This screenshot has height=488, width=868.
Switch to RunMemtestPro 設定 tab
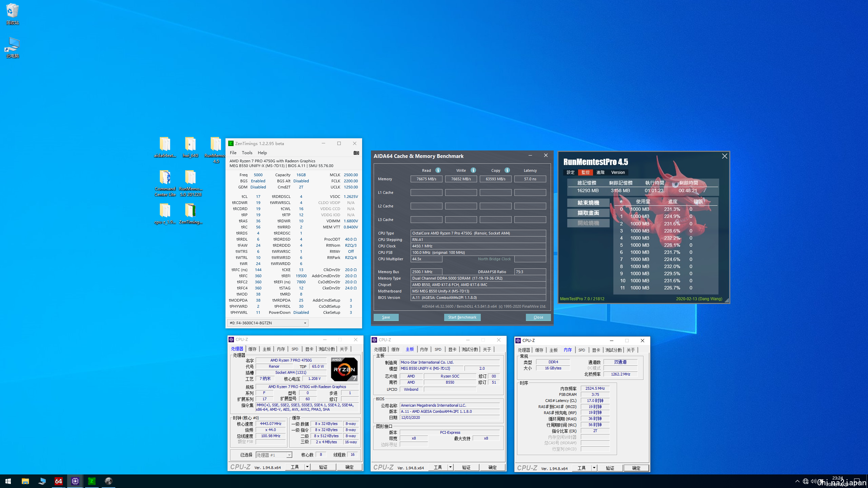(x=571, y=172)
